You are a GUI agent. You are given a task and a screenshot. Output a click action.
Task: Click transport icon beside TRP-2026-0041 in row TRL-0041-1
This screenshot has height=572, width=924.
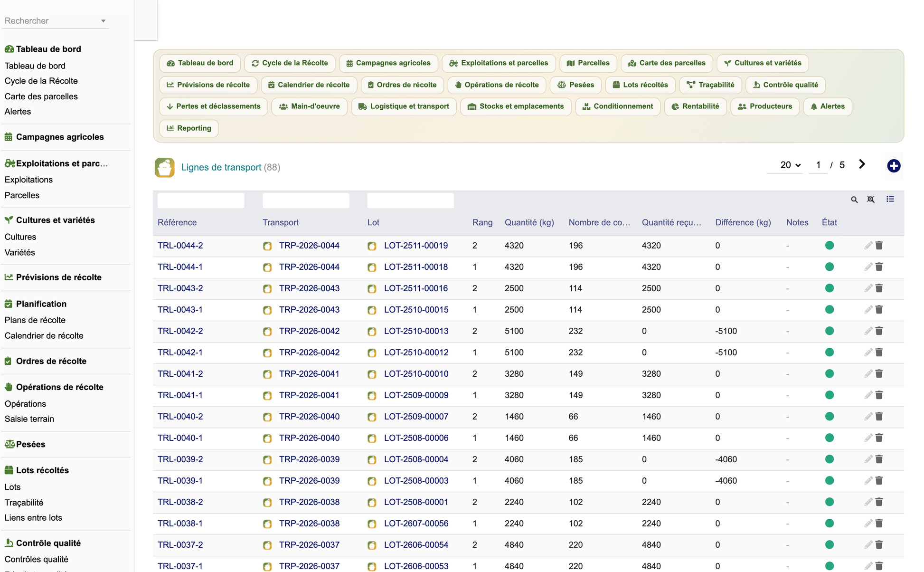(x=267, y=396)
